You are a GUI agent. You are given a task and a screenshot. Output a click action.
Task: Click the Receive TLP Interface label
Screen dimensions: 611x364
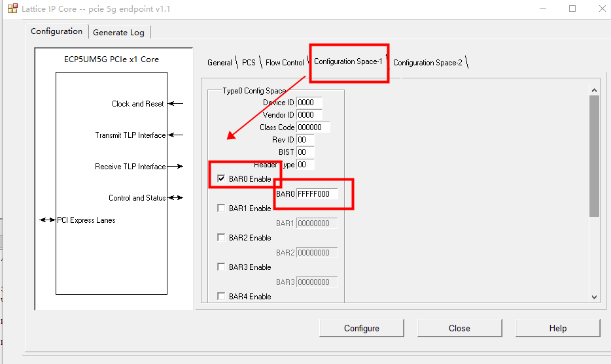tap(130, 167)
